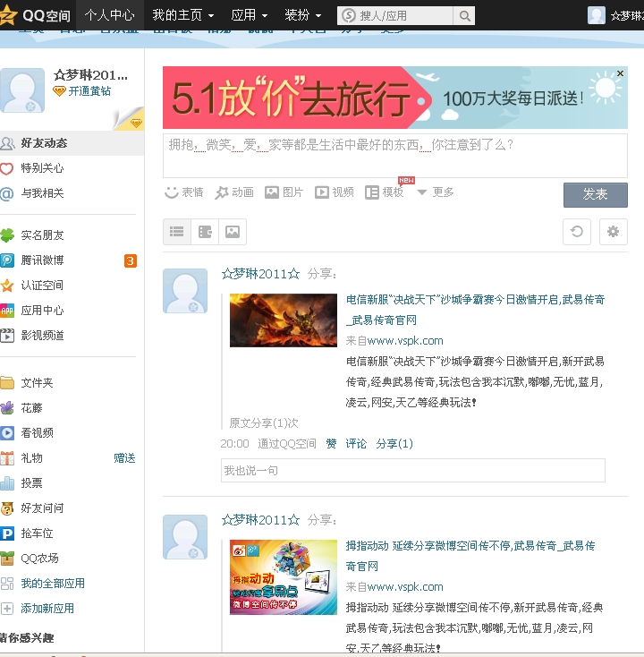Choose 模板 template option
Screen dimensions: 644x657
(385, 192)
